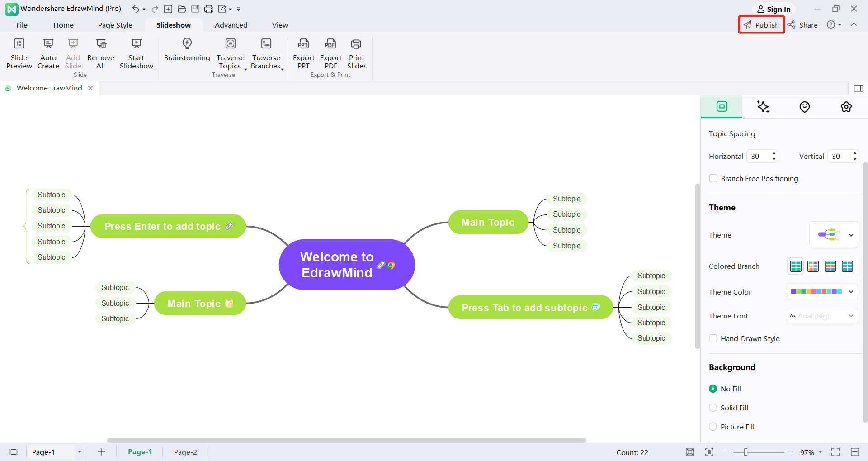The height and width of the screenshot is (461, 868).
Task: Open the sticker/emoji panel tab
Action: (805, 107)
